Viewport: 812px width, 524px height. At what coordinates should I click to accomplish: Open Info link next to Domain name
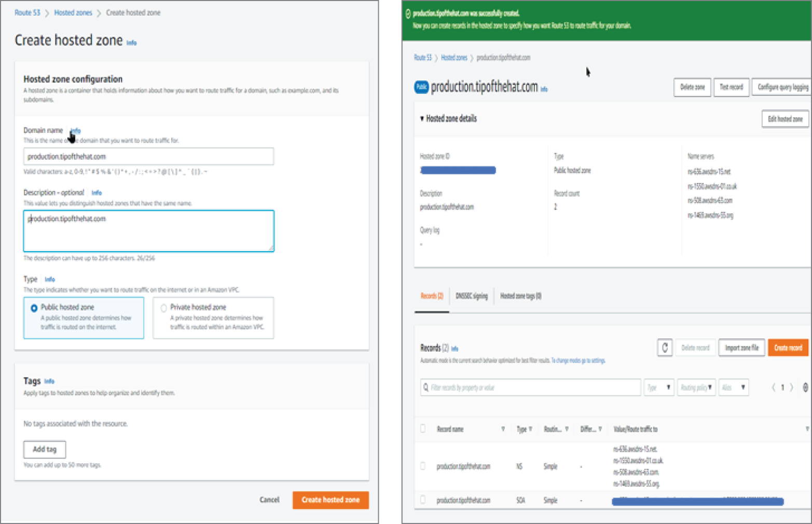76,130
